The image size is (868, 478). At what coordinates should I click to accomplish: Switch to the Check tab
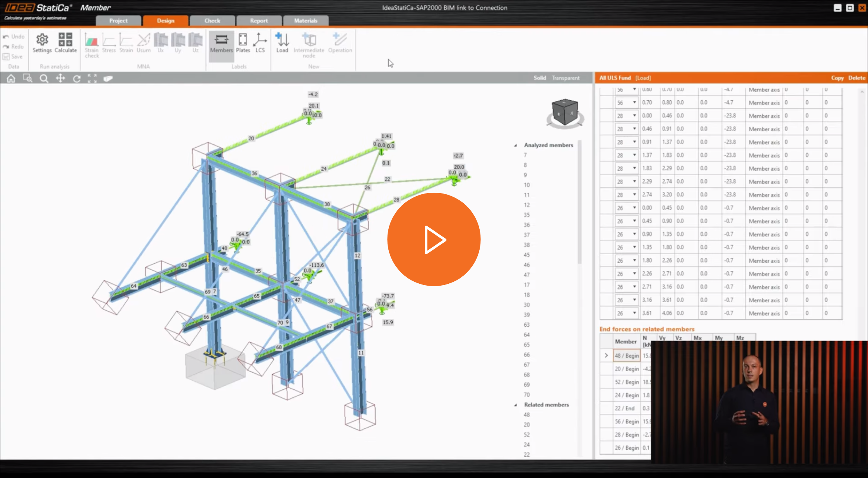pyautogui.click(x=212, y=21)
